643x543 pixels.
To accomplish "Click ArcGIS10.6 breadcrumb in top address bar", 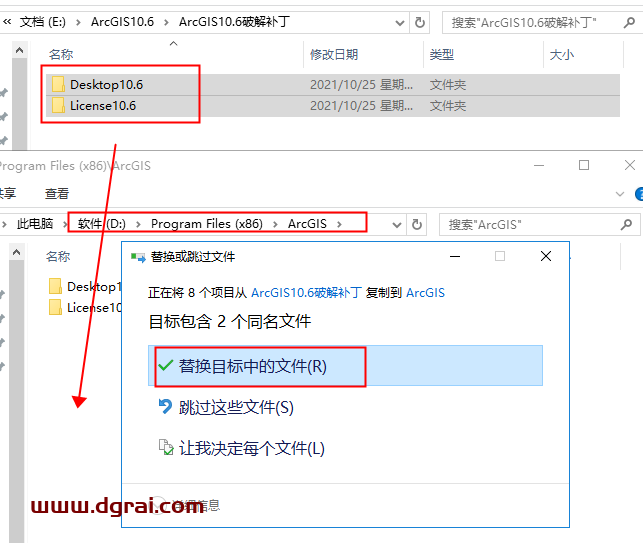I will click(x=122, y=22).
